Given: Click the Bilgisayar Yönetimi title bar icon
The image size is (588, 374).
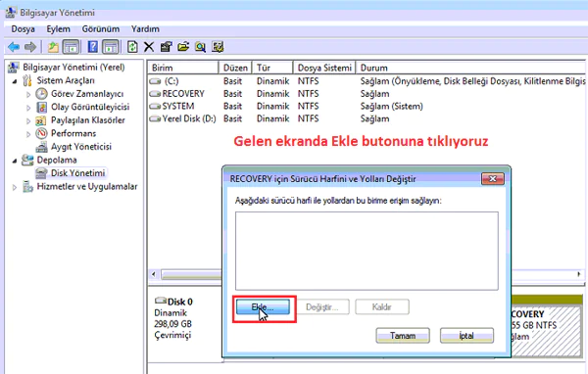Looking at the screenshot, I should [x=11, y=13].
